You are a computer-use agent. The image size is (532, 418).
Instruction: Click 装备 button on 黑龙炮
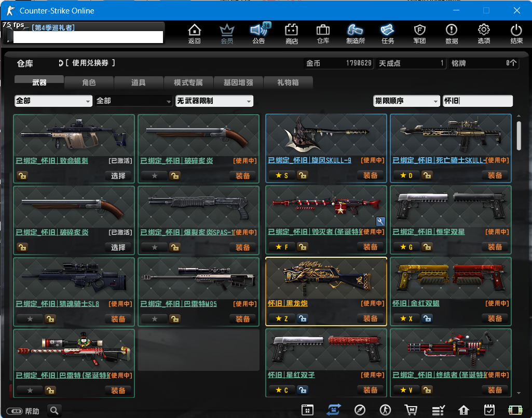click(x=370, y=318)
